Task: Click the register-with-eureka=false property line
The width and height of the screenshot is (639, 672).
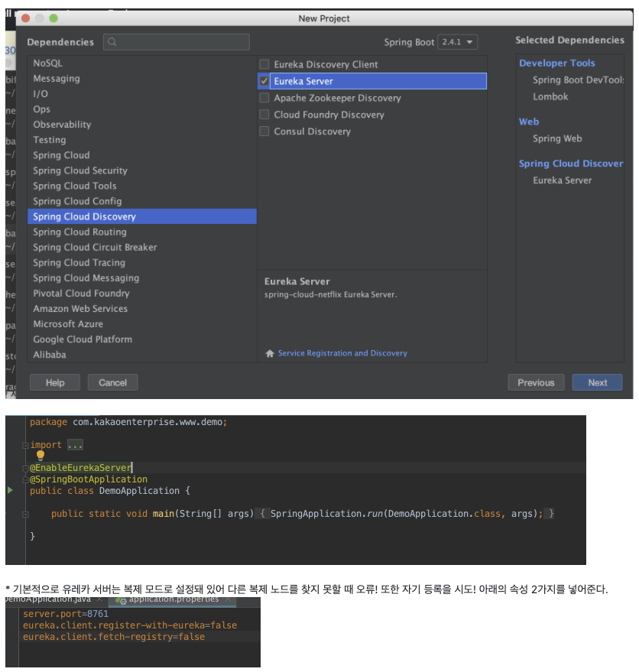Action: [130, 625]
